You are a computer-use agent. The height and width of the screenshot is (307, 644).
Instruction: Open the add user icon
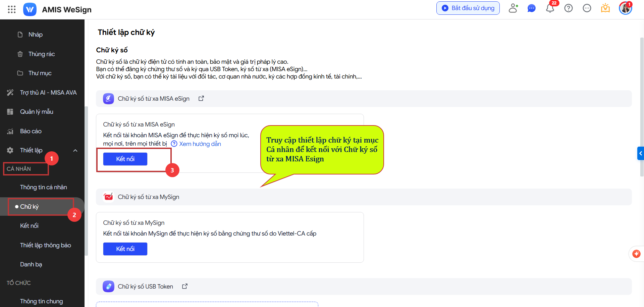coord(513,8)
